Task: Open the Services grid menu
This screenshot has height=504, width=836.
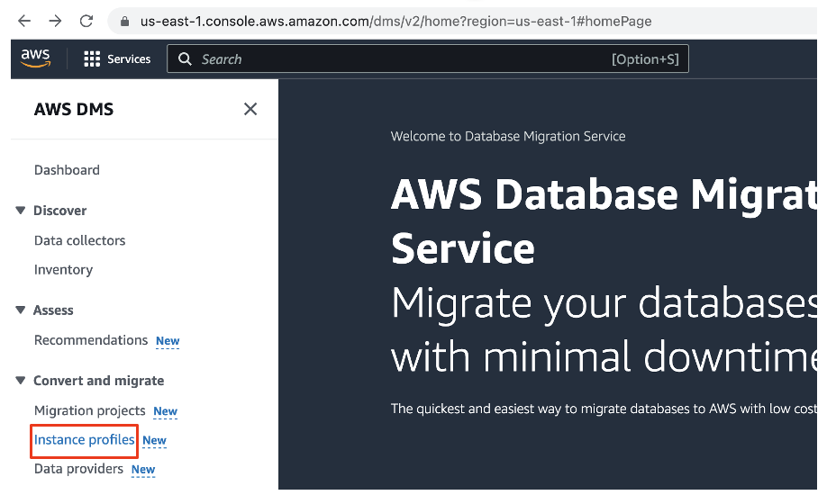Action: coord(92,59)
